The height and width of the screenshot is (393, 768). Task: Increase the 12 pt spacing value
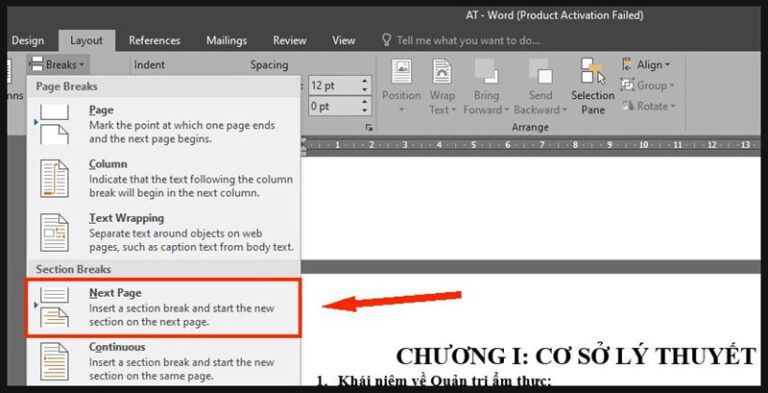click(364, 82)
